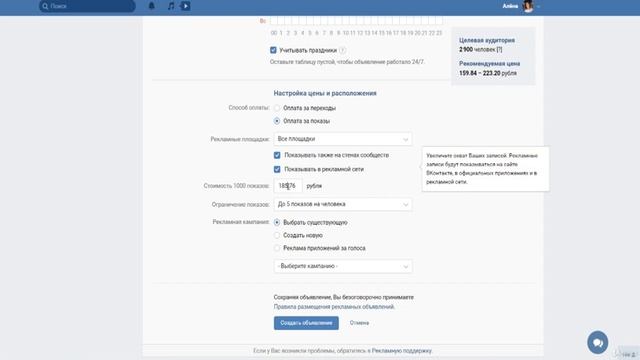The width and height of the screenshot is (640, 360).
Task: Open the music note icon
Action: point(171,6)
